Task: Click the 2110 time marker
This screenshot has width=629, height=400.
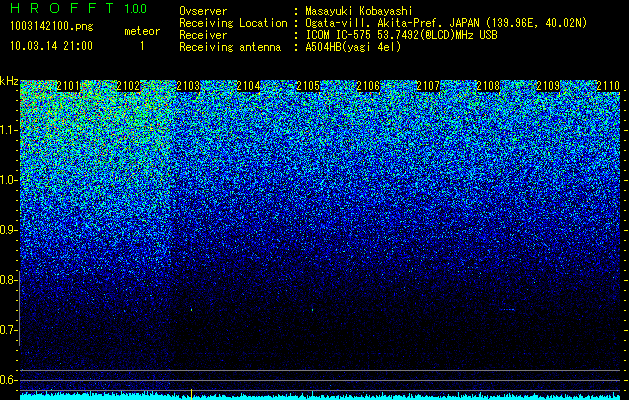Action: [x=608, y=86]
